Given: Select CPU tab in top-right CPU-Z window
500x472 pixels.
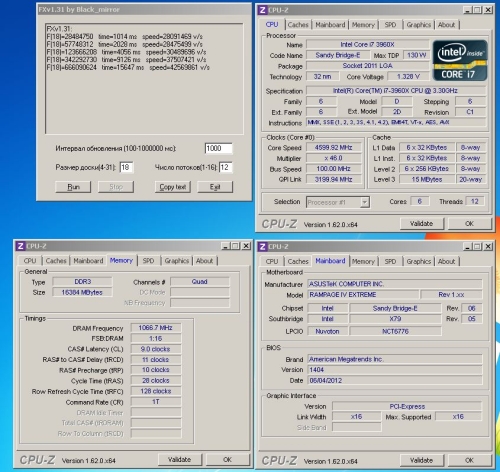Looking at the screenshot, I should (272, 24).
